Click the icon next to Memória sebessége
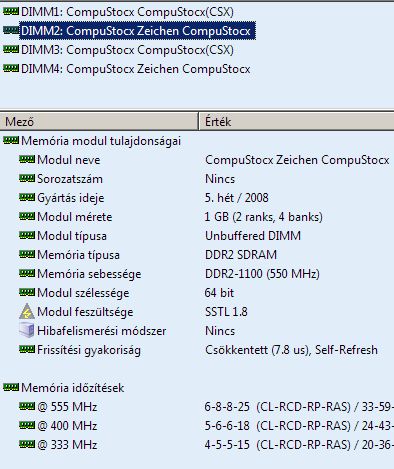This screenshot has height=469, width=394. [x=27, y=273]
